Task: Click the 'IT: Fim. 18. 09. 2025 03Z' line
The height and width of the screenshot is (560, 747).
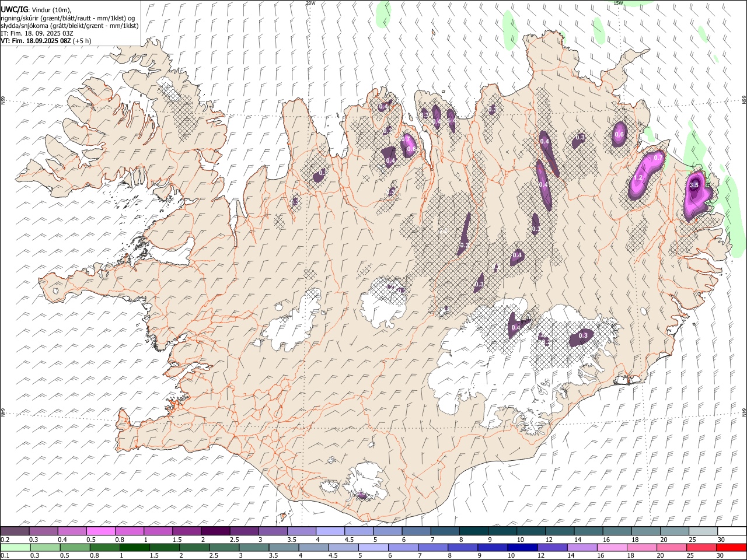Action: coord(37,33)
